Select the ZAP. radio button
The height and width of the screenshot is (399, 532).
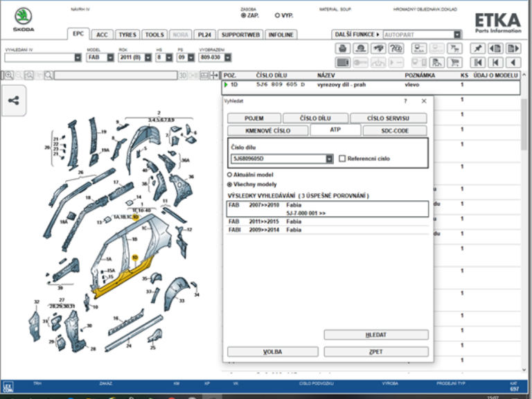[243, 15]
